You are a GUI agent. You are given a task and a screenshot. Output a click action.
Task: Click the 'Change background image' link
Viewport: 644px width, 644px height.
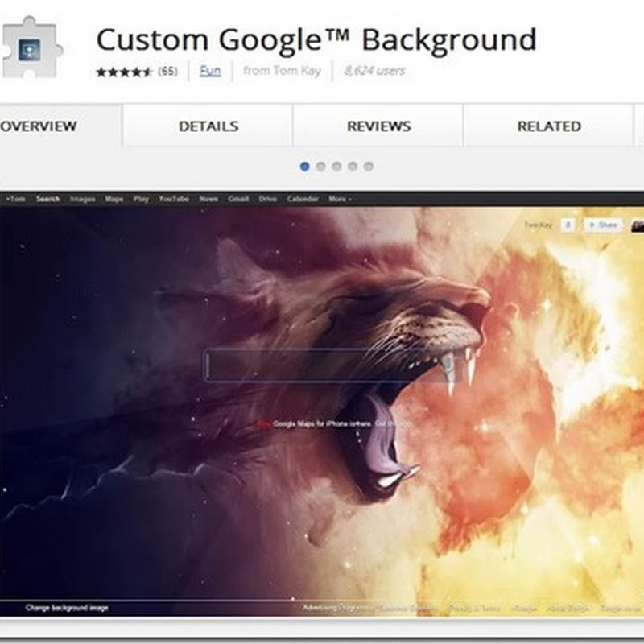point(67,608)
